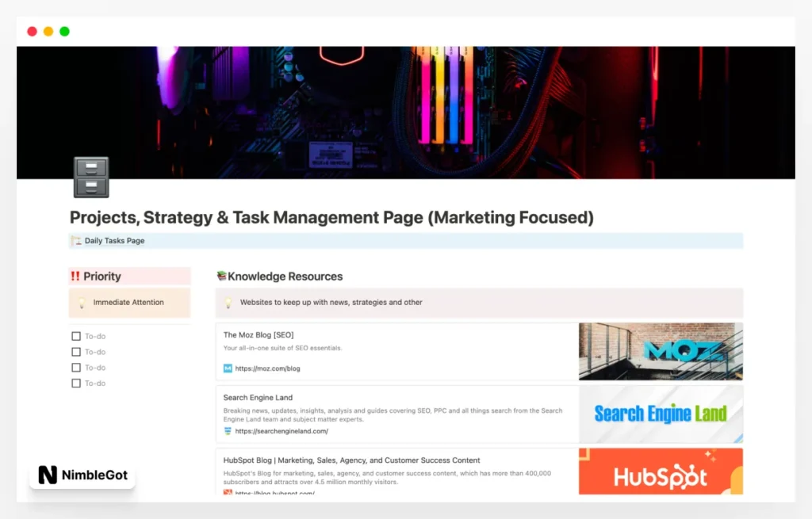Click the NimbleGot logo in the corner
Image resolution: width=812 pixels, height=519 pixels.
82,475
